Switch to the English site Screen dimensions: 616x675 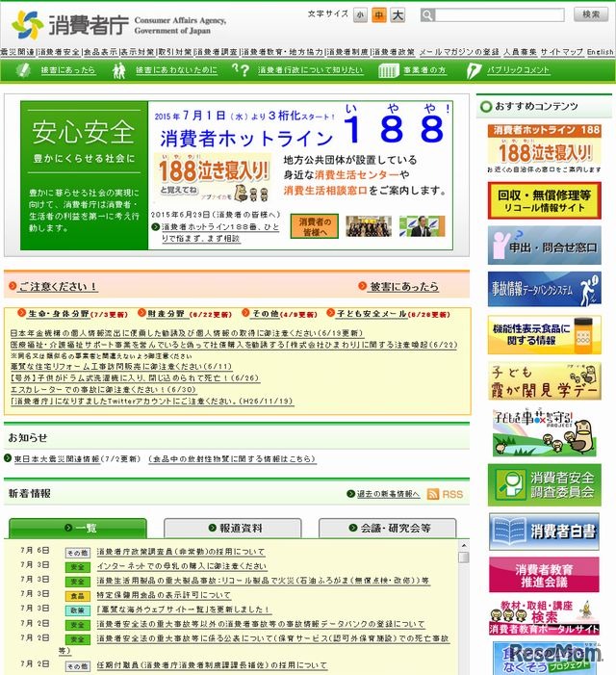600,52
